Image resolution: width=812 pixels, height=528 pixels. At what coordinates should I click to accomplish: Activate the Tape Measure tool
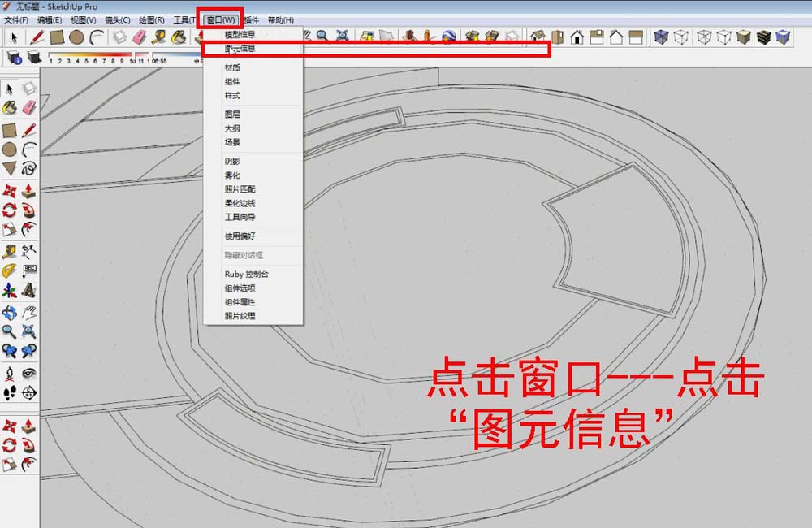(x=158, y=37)
